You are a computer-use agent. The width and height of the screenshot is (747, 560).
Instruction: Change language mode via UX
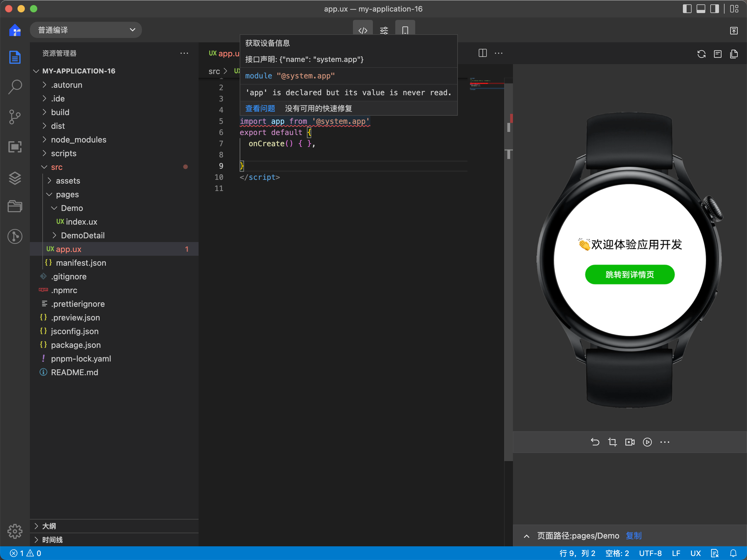(x=695, y=553)
